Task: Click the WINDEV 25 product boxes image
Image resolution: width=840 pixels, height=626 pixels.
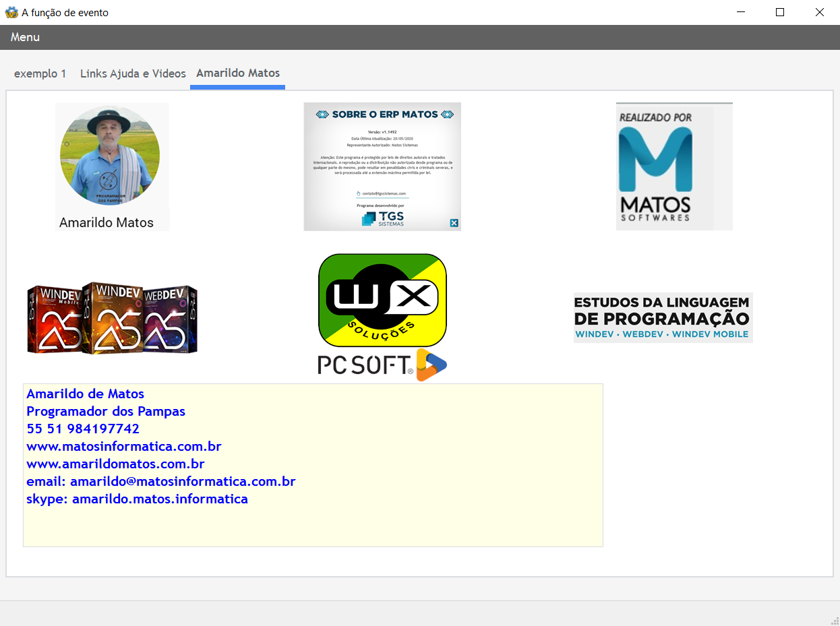Action: [111, 317]
